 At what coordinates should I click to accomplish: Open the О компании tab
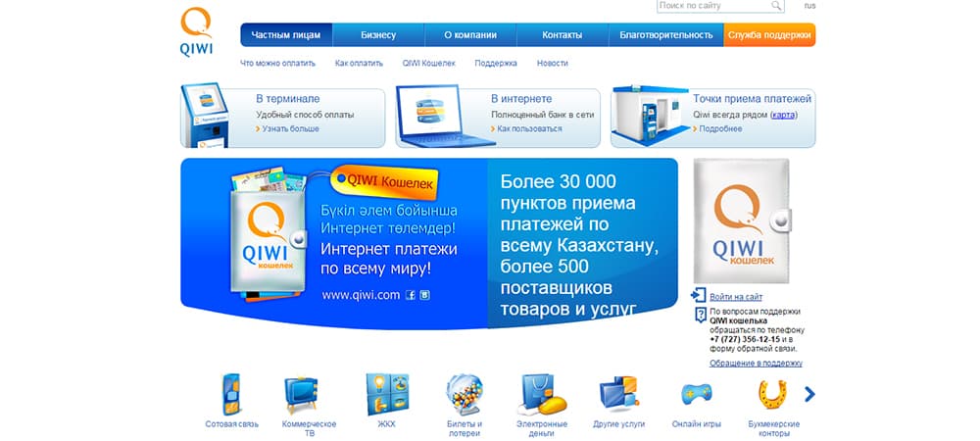pos(470,35)
